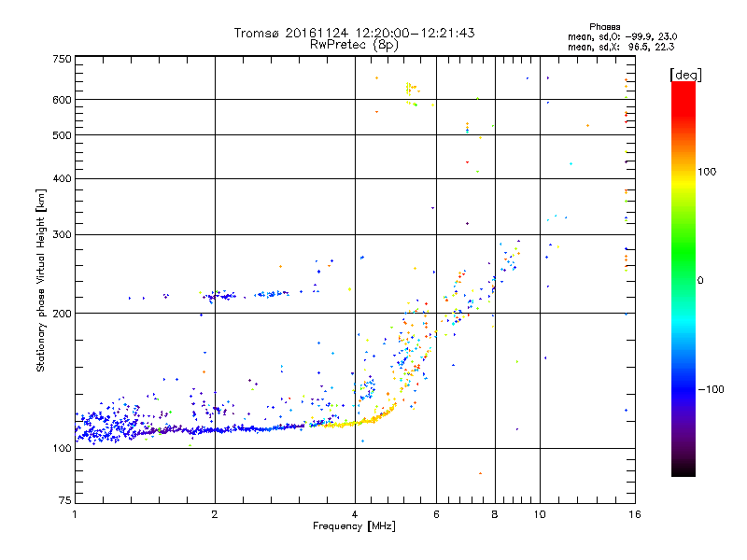Click the x-axis tick label '10'
Screen dimensions: 747x560
(540, 514)
